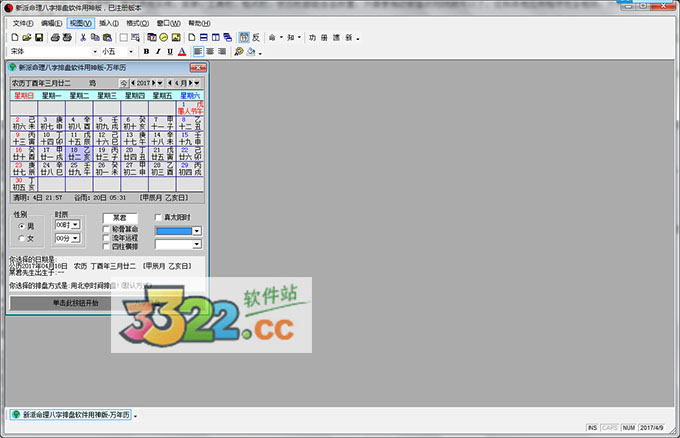Cascade windows icon in toolbar
The image size is (680, 438).
pos(228,38)
